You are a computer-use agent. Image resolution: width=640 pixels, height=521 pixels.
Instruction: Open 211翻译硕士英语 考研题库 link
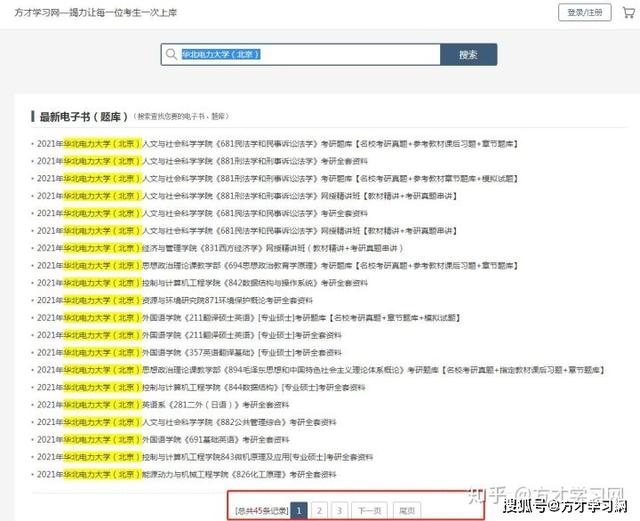249,318
